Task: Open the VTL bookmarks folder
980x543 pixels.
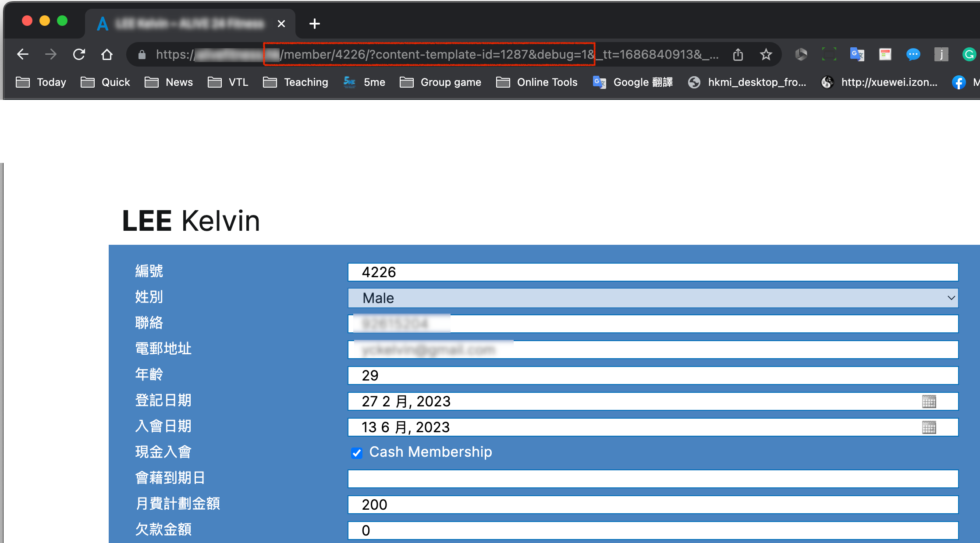Action: [x=228, y=82]
